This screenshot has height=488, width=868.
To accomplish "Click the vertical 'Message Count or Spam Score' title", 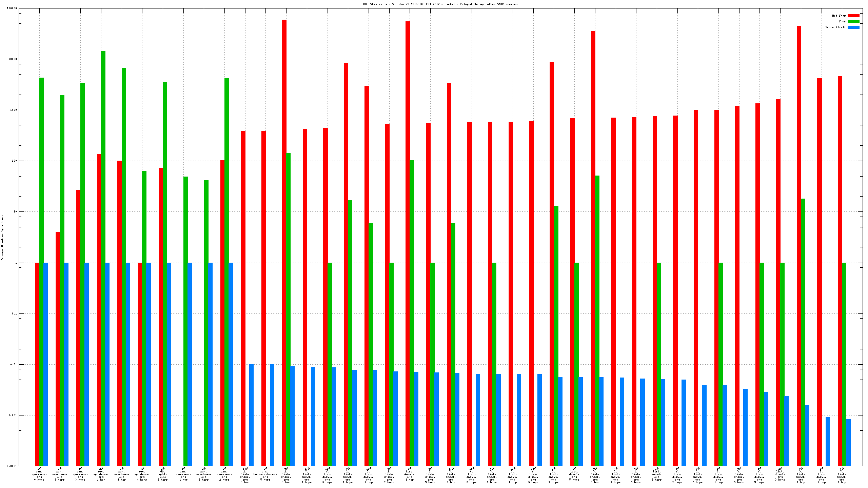I will 2,237.
